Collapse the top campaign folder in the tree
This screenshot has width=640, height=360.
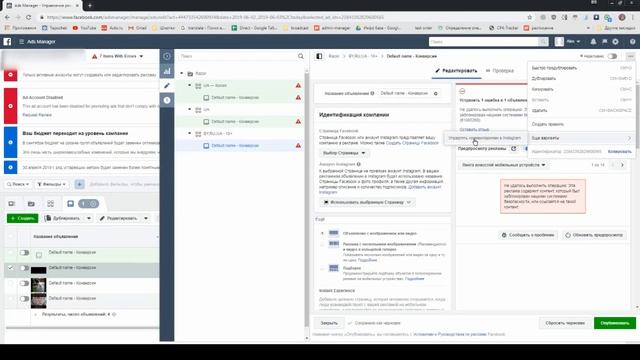tap(182, 73)
